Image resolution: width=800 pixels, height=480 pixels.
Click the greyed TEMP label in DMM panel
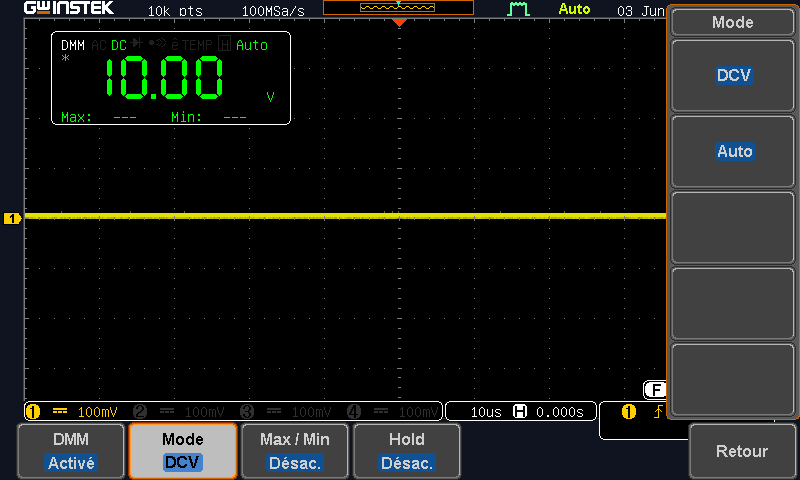197,45
